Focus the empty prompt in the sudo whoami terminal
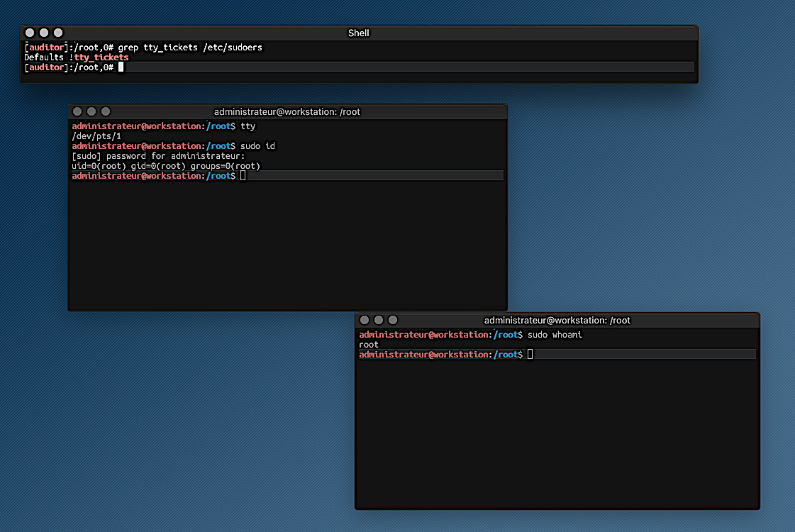 point(557,354)
